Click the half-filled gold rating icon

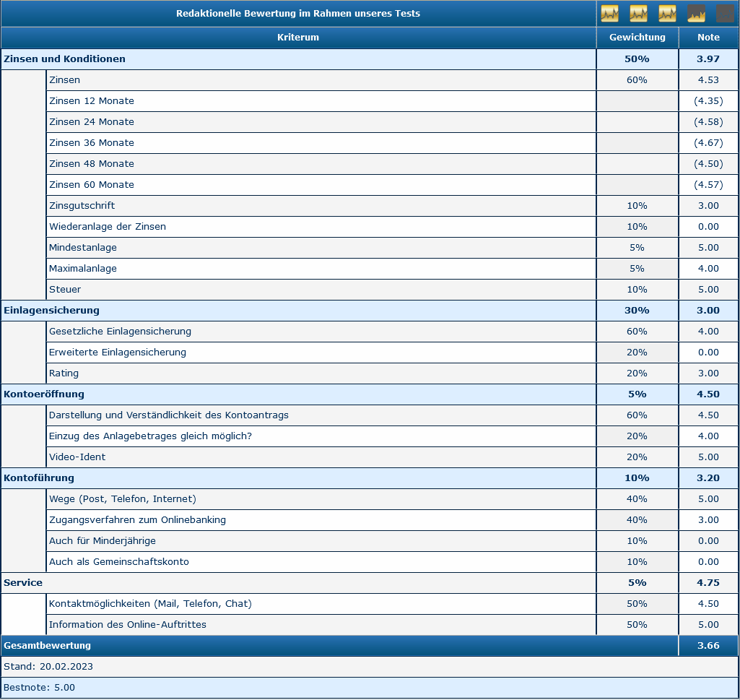(x=696, y=14)
